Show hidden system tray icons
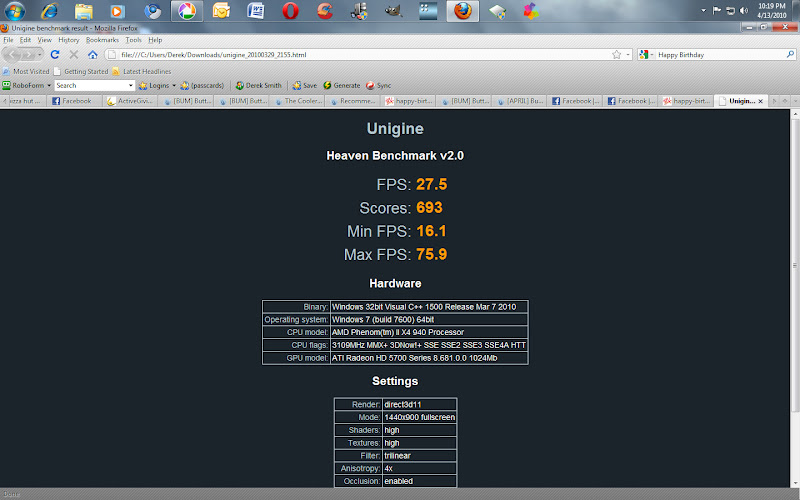Image resolution: width=800 pixels, height=500 pixels. pos(704,11)
